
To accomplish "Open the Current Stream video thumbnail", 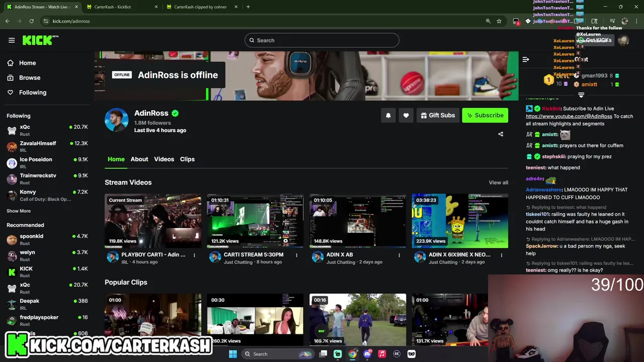I will (x=153, y=221).
